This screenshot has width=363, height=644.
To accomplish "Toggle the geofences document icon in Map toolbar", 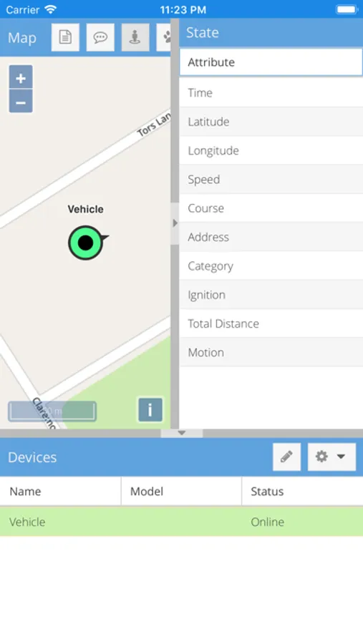I will [65, 37].
